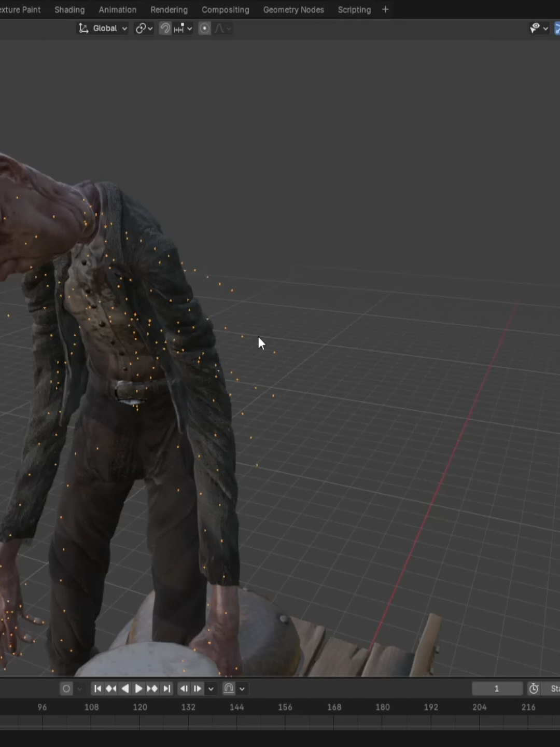560x747 pixels.
Task: Toggle the auto keying record button
Action: (x=66, y=688)
